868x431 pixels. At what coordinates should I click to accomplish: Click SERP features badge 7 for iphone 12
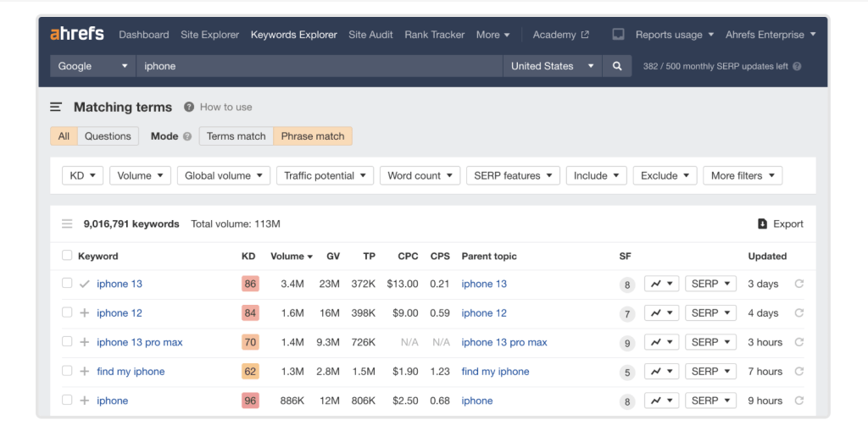[627, 314]
